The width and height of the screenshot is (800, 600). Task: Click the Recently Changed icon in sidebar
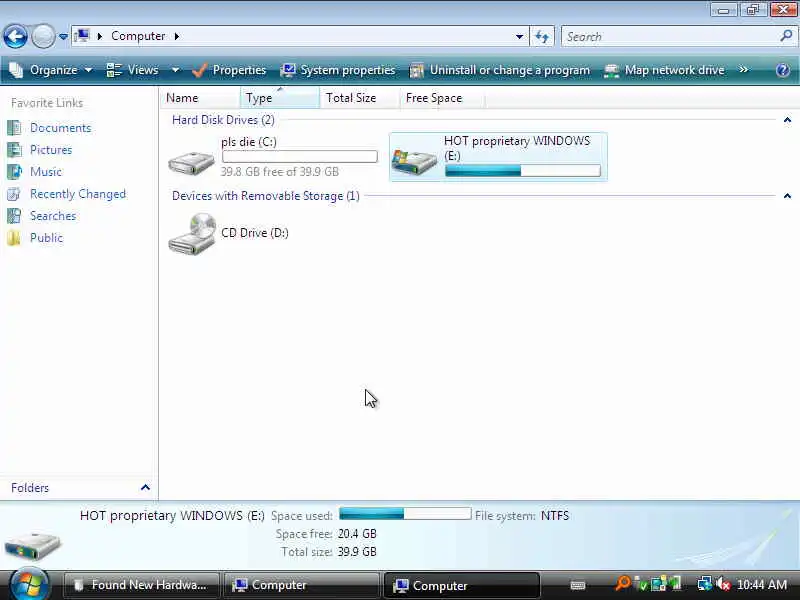14,194
